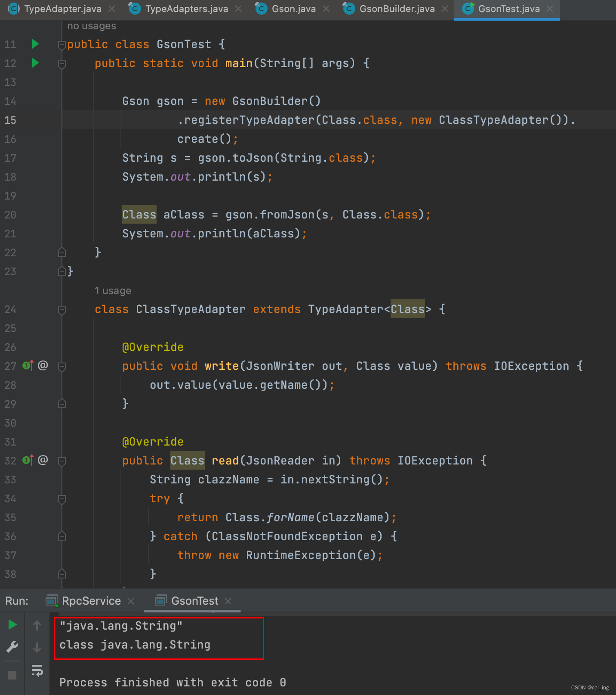Viewport: 616px width, 695px height.
Task: Click the fold end marker at line 23
Action: (62, 271)
